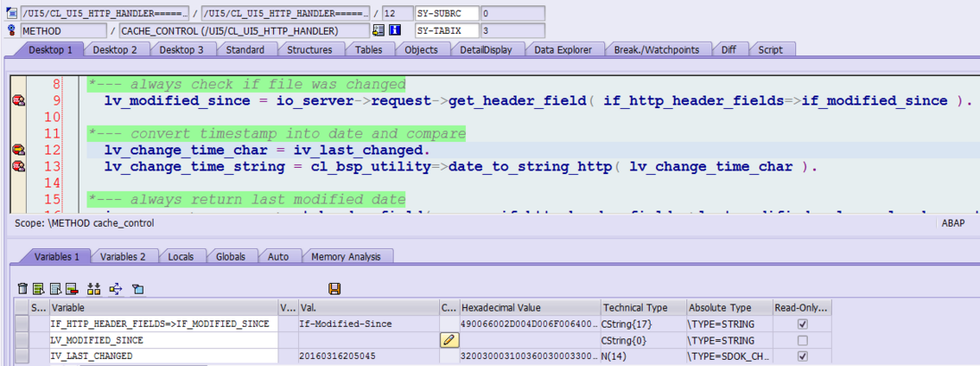The image size is (980, 366).
Task: Toggle read-only checkbox for IV_LAST_CHANGED
Action: [803, 357]
